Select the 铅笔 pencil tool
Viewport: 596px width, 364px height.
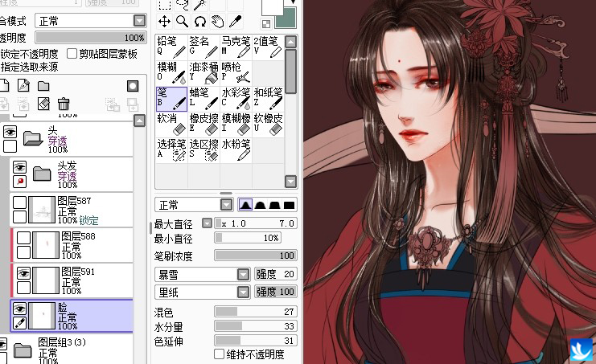[x=171, y=46]
